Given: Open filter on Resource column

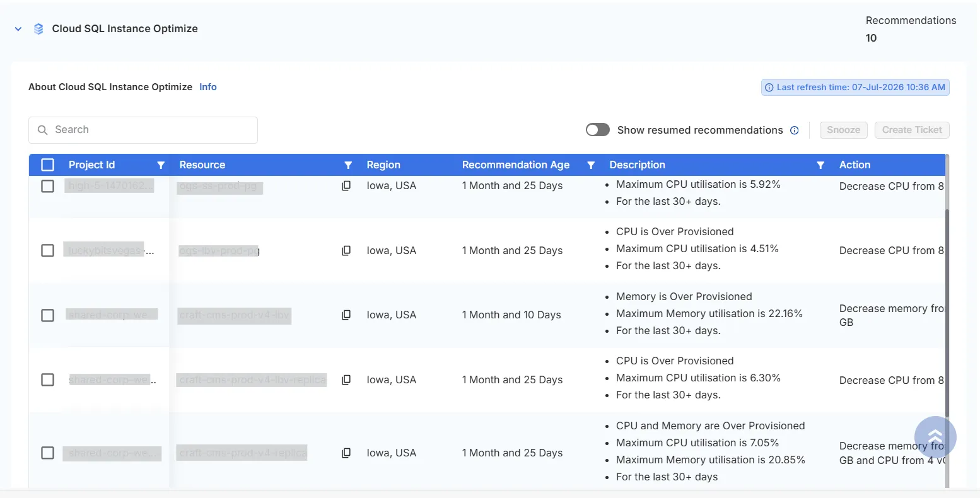Looking at the screenshot, I should click(348, 165).
